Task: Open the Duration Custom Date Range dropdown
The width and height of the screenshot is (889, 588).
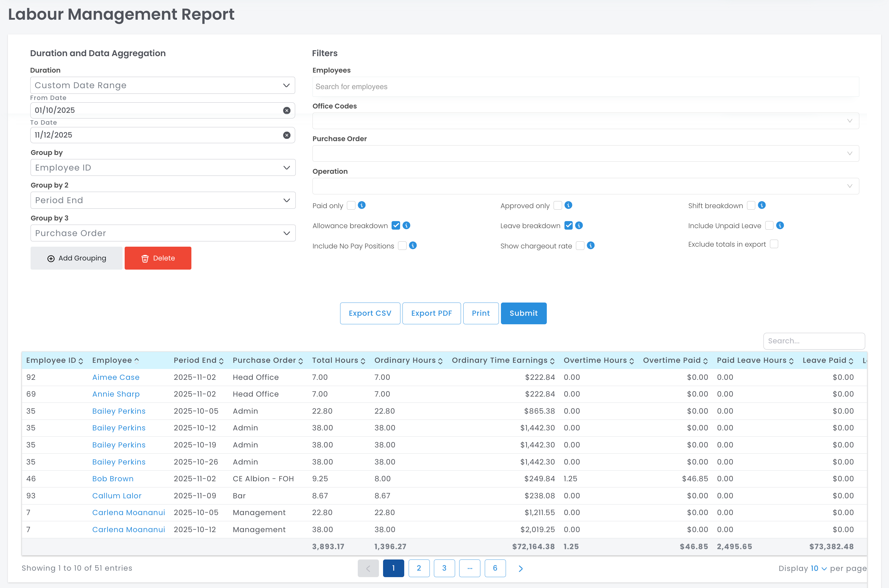Action: [x=162, y=86]
